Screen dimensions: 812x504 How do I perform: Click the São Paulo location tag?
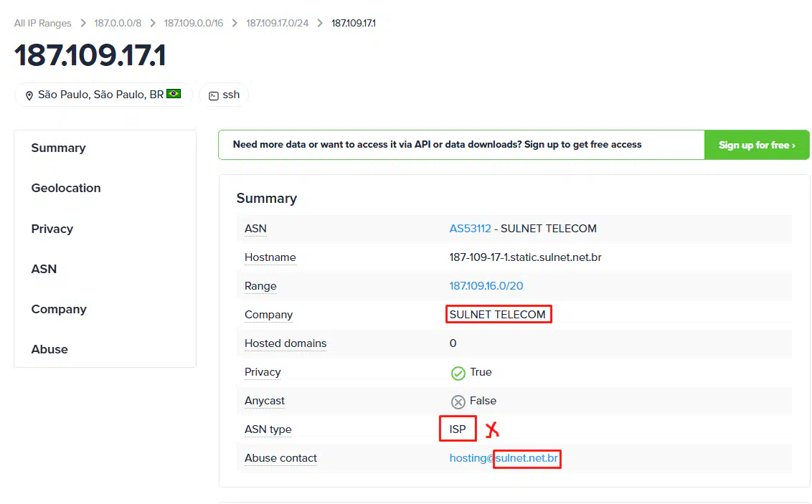(103, 95)
